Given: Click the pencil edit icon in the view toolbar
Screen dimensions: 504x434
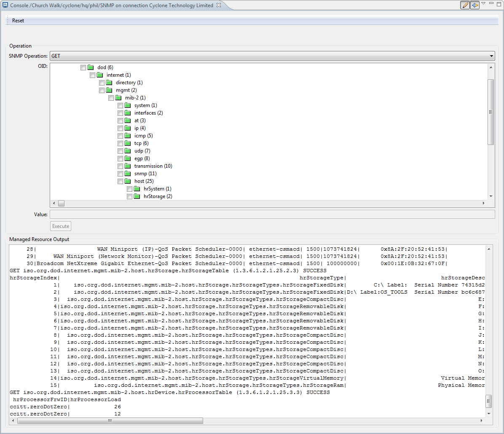Looking at the screenshot, I should (465, 5).
